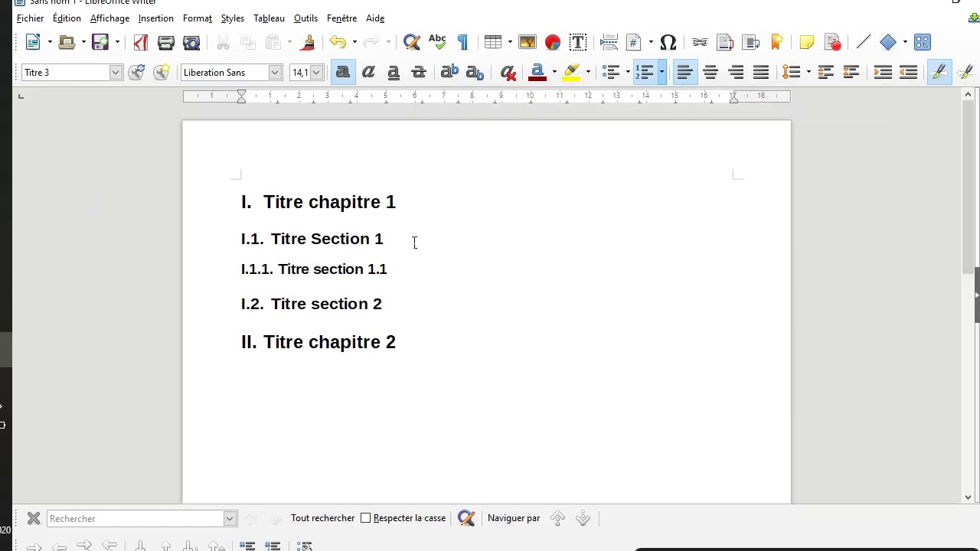Click the New document icon
Image resolution: width=980 pixels, height=551 pixels.
pos(33,43)
